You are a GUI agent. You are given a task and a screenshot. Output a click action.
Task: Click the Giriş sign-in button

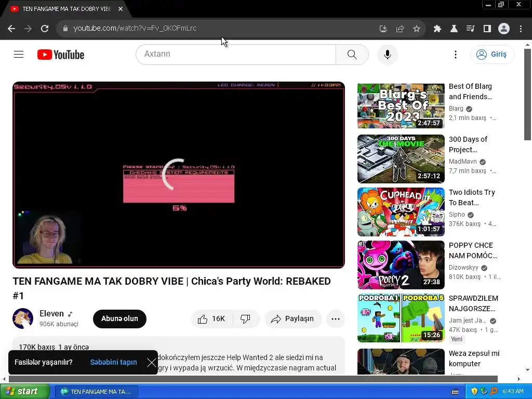point(493,54)
